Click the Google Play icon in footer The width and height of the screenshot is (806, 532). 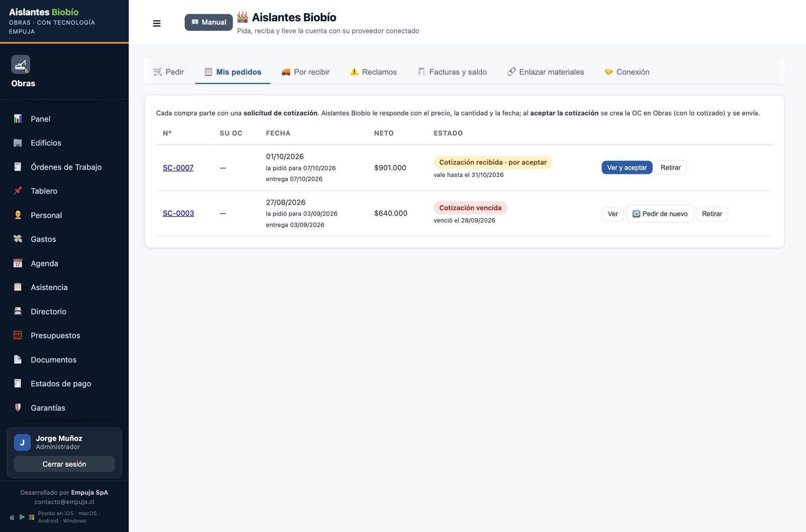pos(22,517)
